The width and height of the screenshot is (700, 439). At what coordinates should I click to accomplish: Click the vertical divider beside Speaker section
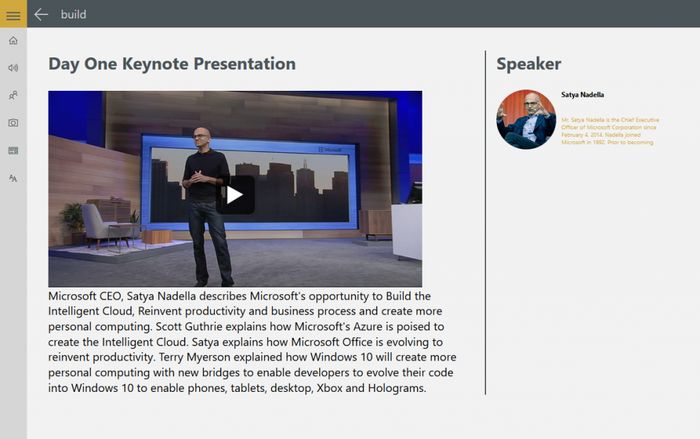click(485, 222)
